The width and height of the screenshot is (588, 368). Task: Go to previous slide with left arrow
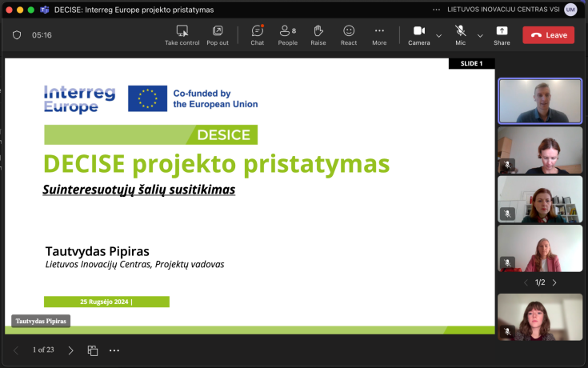click(16, 350)
